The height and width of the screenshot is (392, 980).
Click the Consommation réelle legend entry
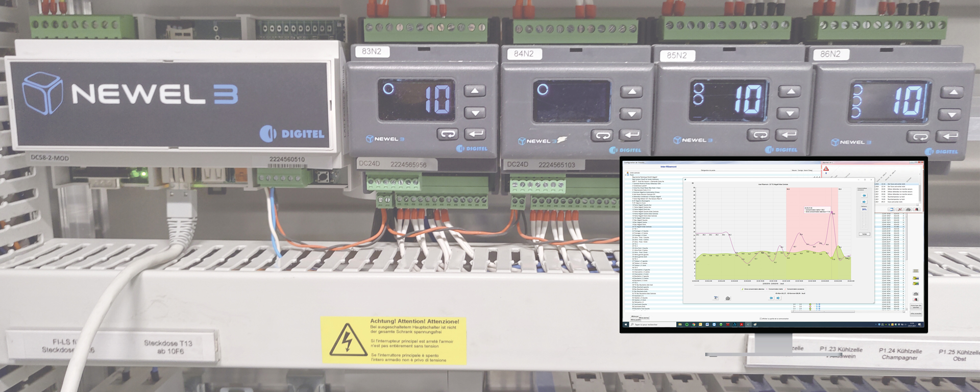pyautogui.click(x=775, y=289)
